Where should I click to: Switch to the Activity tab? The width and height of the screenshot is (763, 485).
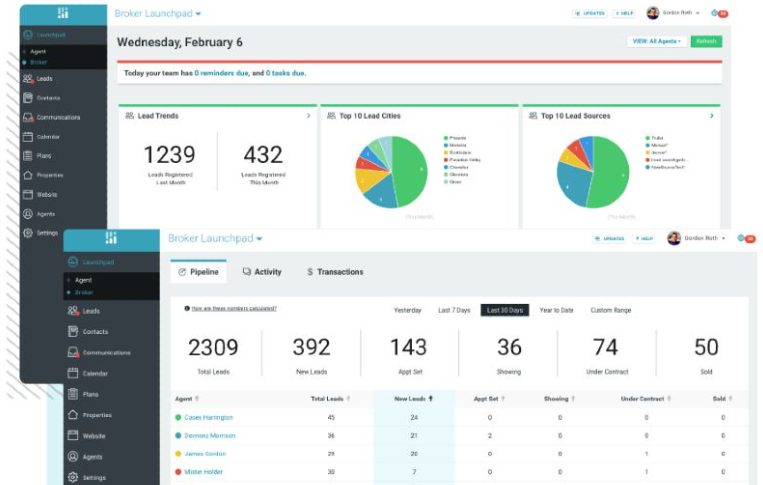click(262, 272)
